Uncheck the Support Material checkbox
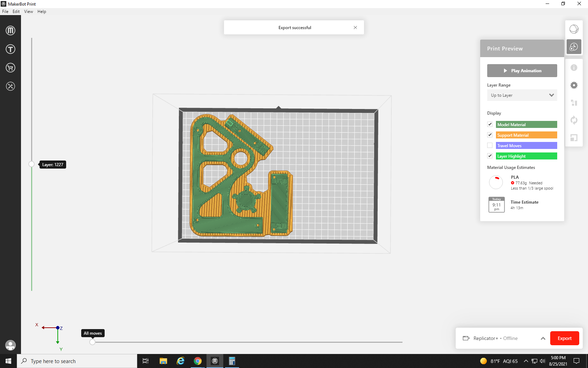 click(490, 135)
